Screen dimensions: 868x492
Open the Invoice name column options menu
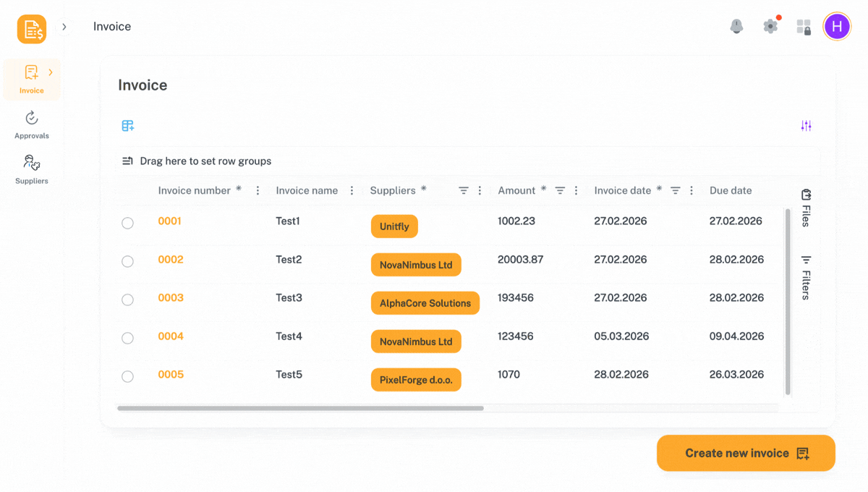[352, 191]
